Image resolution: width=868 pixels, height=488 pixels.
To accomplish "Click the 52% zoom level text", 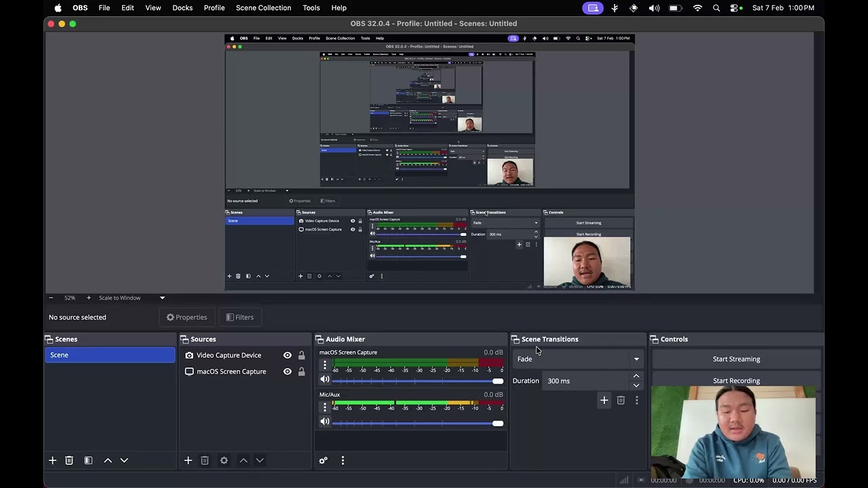I will (70, 298).
